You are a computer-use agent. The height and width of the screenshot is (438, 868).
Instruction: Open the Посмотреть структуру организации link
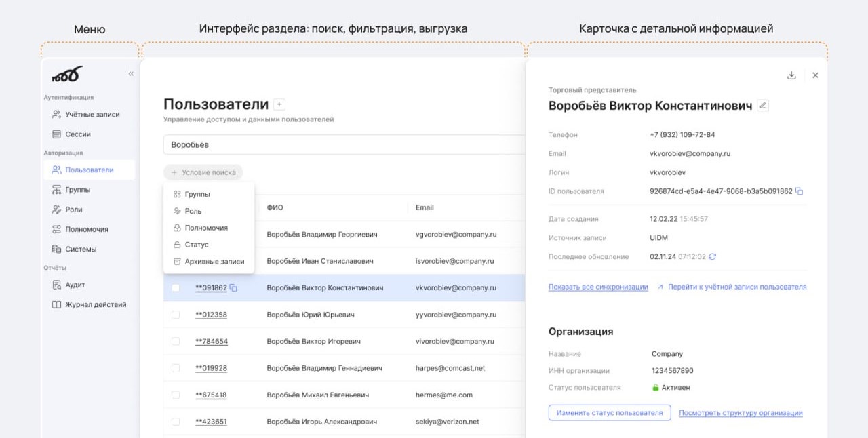tap(741, 413)
